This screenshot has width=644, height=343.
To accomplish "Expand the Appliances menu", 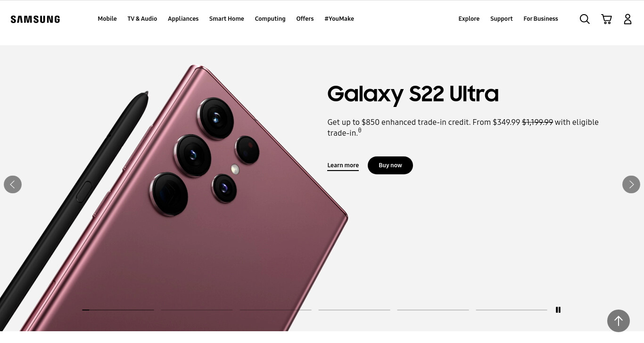I will coord(183,19).
